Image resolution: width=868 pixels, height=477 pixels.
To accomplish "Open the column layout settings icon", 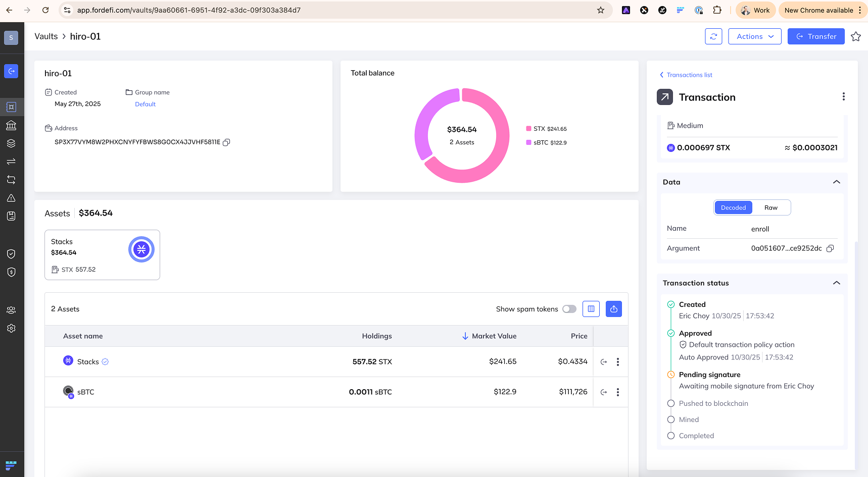I will tap(591, 309).
